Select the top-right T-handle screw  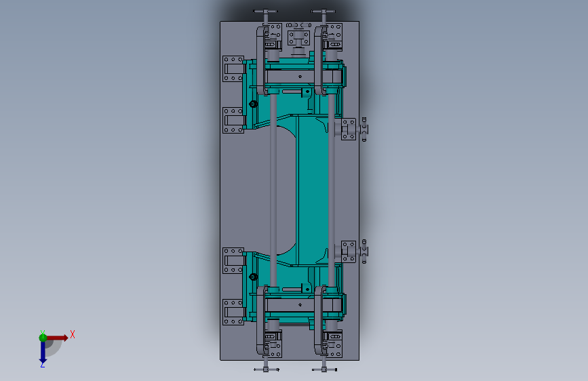(x=324, y=16)
